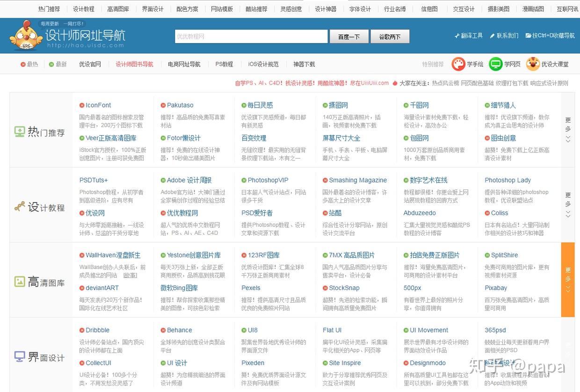Click the 响应式设计原则 trending link
Image resolution: width=580 pixels, height=392 pixels.
(x=550, y=83)
